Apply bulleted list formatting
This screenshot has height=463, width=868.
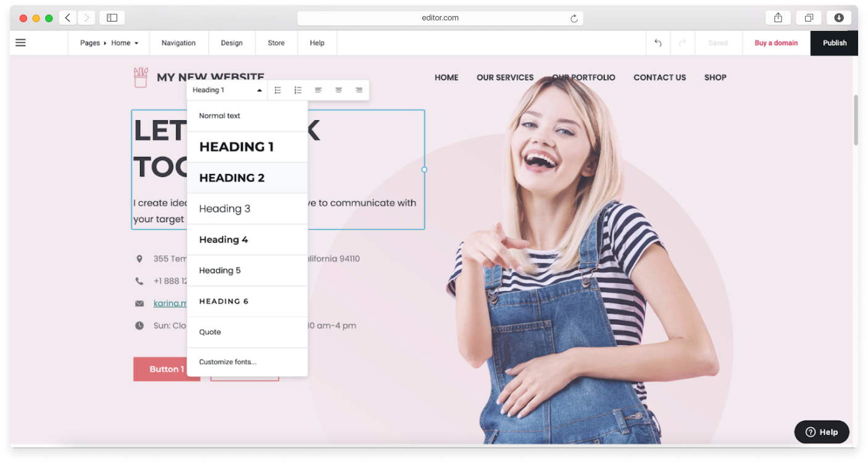tap(278, 90)
